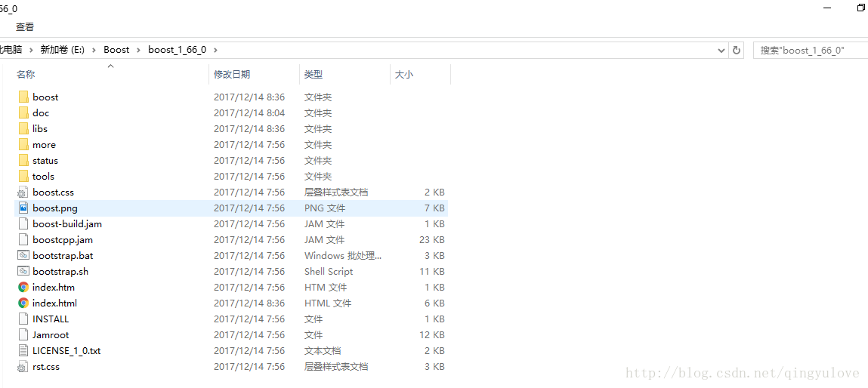Select the tools folder icon
The image size is (868, 388).
click(x=23, y=176)
